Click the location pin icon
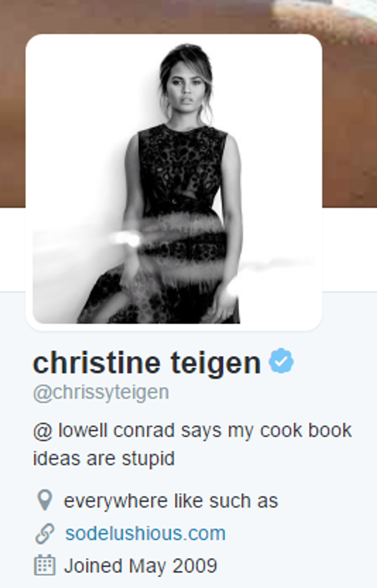Viewport: 377px width, 588px height. tap(45, 500)
